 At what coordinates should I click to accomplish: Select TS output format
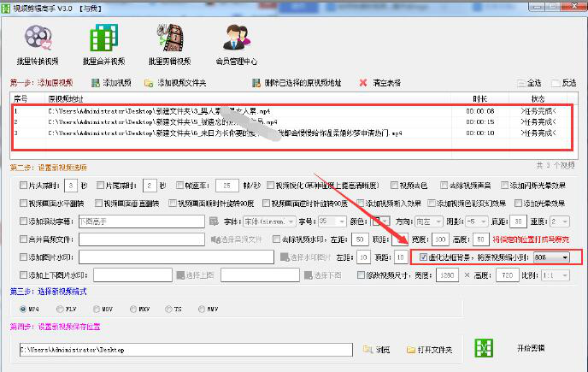tap(168, 310)
